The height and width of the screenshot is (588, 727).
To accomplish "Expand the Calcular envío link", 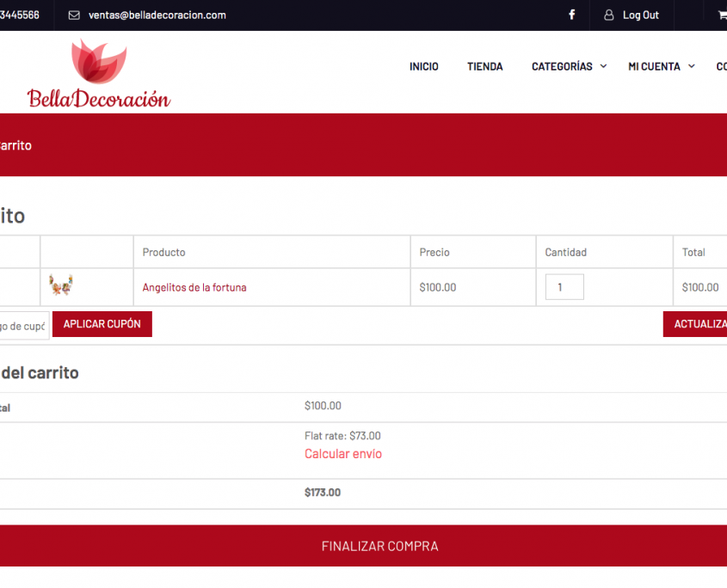I will coord(343,454).
